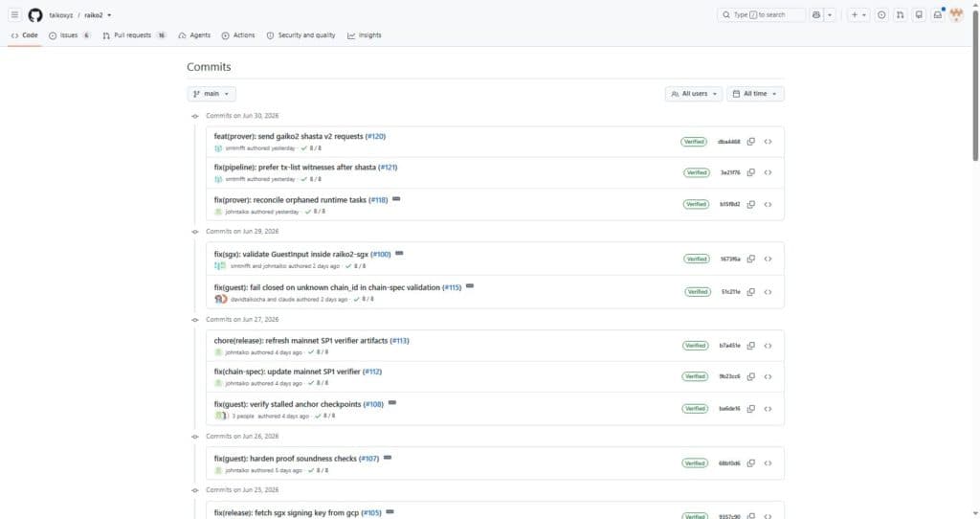The image size is (980, 519).
Task: Browse code at verify stalled anchor checkpoints commit
Action: (x=768, y=409)
